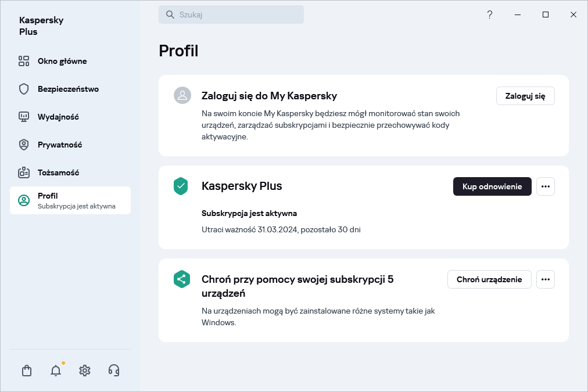Go to Okno główne section
Screen dimensions: 588x392
click(62, 61)
